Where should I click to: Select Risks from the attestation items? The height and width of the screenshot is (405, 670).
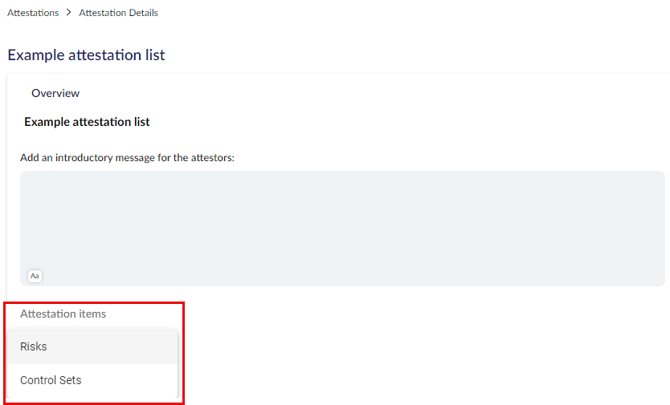92,346
